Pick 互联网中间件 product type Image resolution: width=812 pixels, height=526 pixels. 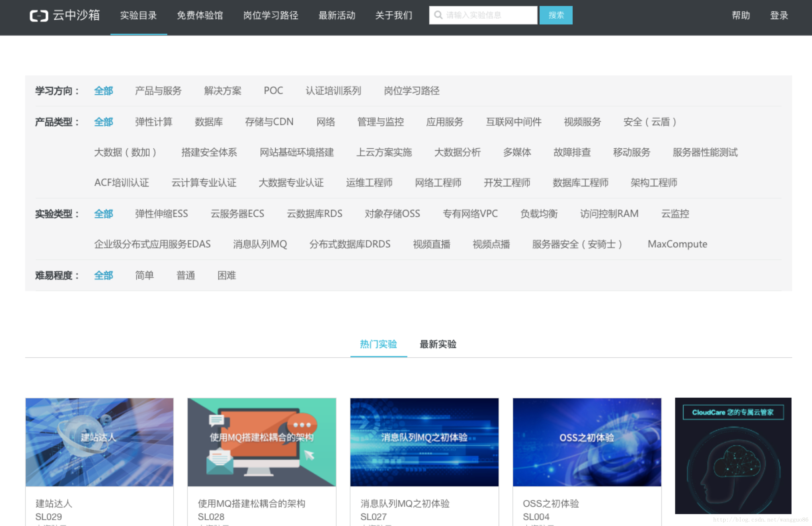514,122
